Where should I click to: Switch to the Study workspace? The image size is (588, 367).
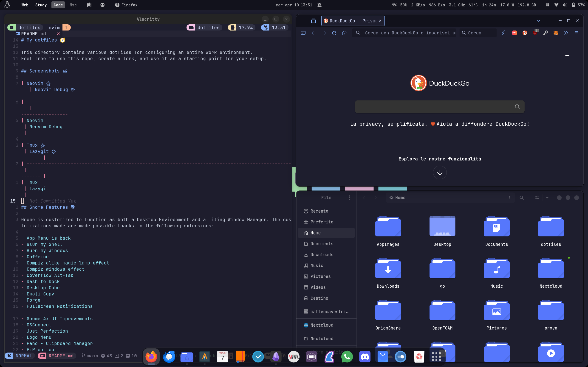41,5
